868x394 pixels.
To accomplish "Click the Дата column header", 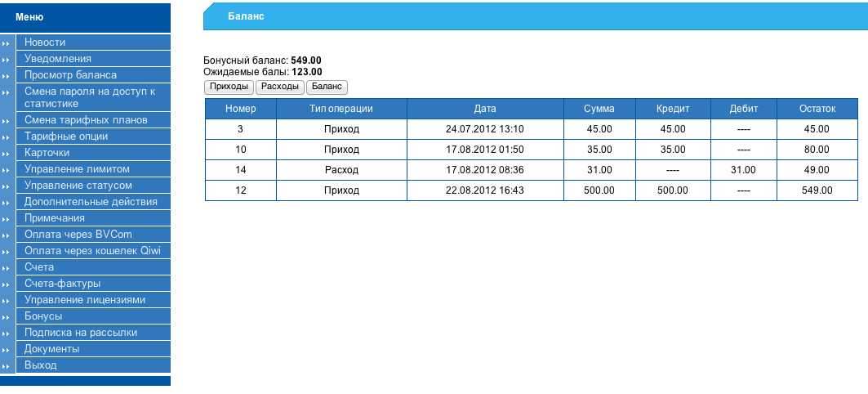I will point(485,109).
